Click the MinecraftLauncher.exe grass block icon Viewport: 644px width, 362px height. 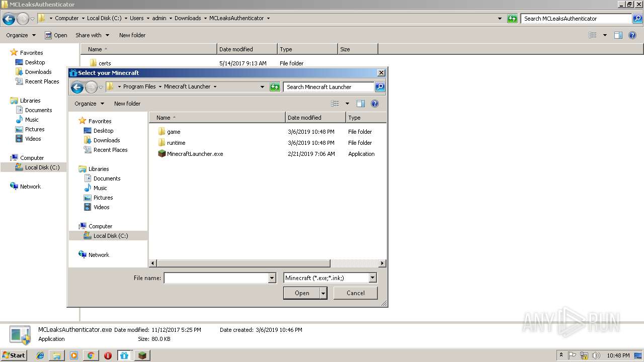(162, 154)
